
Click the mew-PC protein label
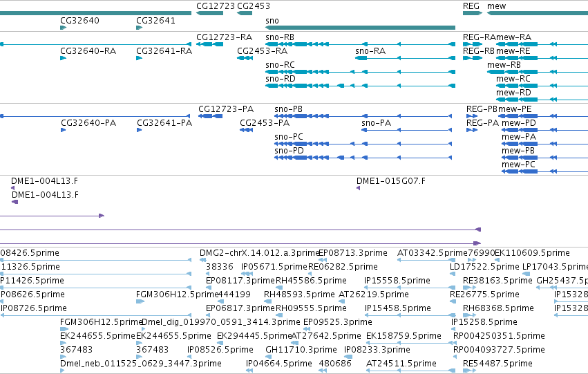(x=519, y=165)
